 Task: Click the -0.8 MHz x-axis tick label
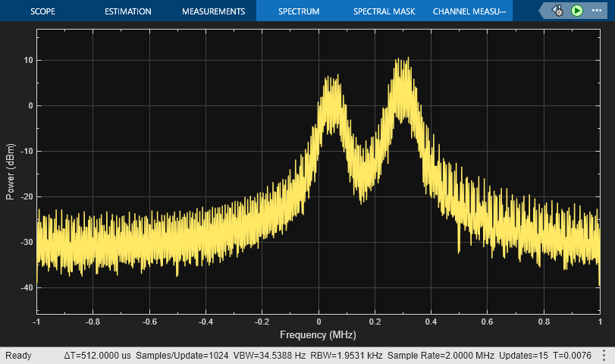[93, 322]
